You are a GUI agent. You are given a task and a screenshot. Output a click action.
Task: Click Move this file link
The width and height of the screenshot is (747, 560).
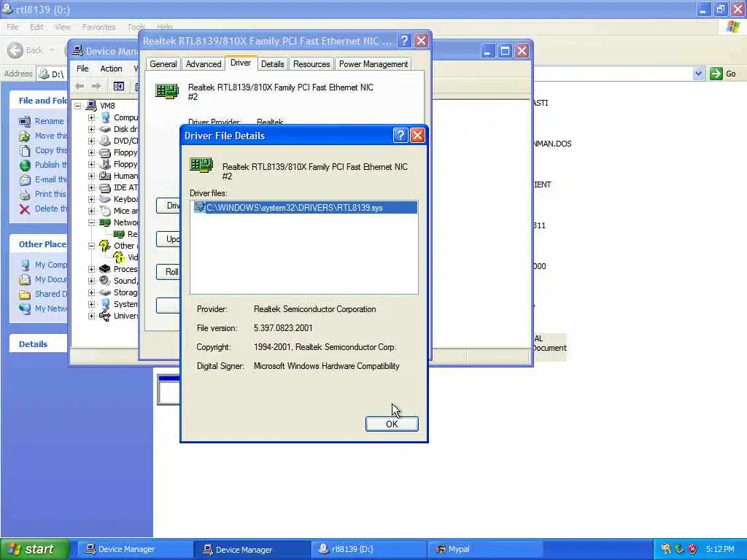pos(52,136)
